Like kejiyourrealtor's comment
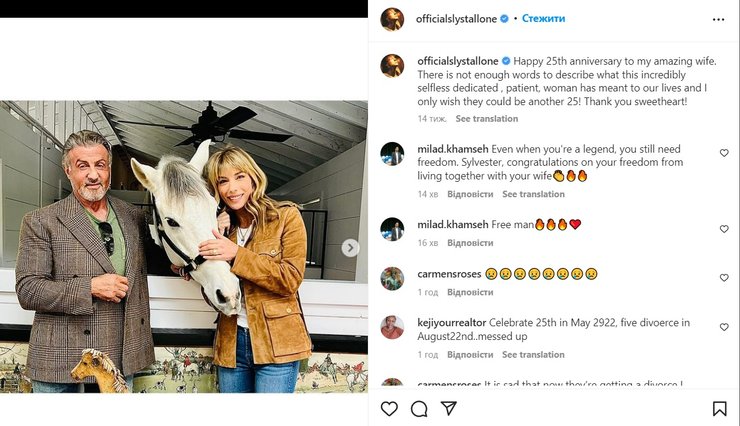 point(724,328)
